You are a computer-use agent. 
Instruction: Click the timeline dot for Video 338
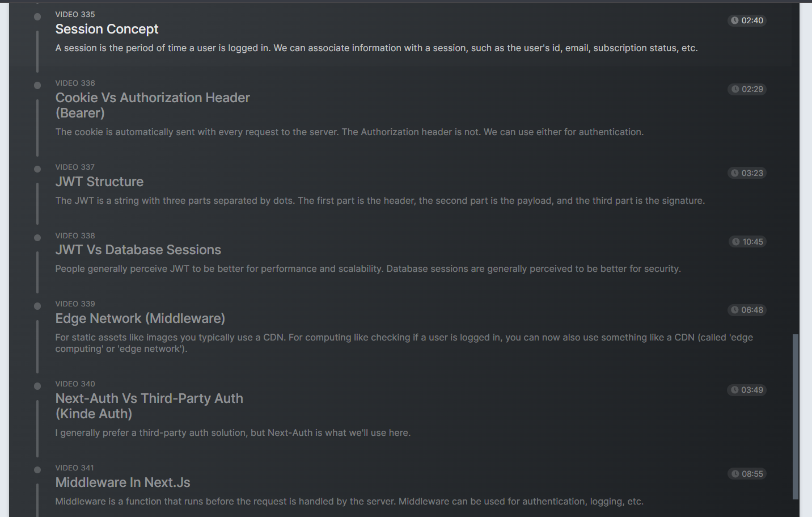(37, 238)
